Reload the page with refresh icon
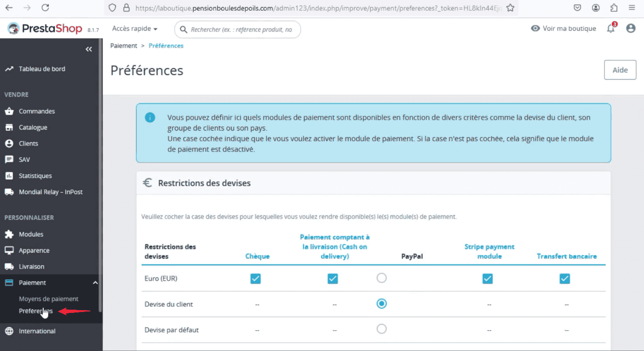The height and width of the screenshot is (351, 644). point(45,7)
